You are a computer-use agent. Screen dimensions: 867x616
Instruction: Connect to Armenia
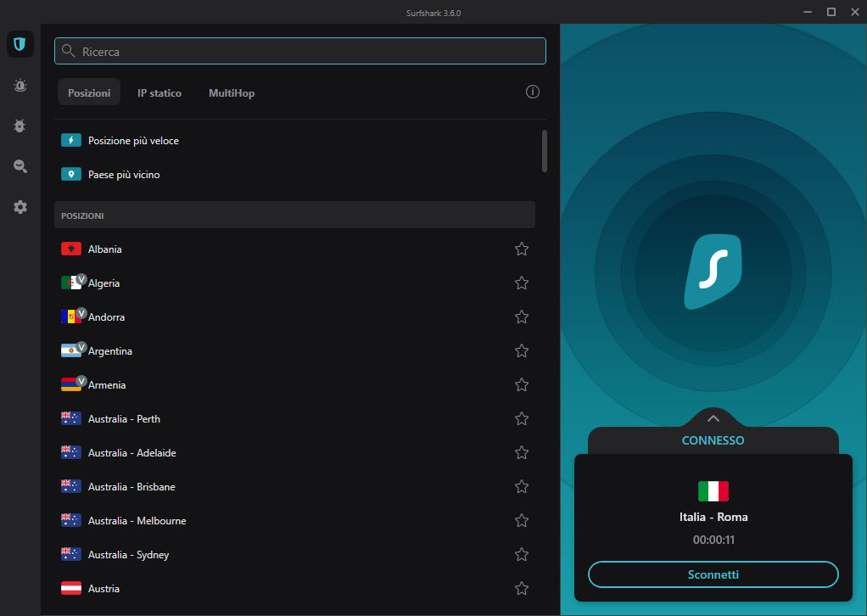[294, 384]
